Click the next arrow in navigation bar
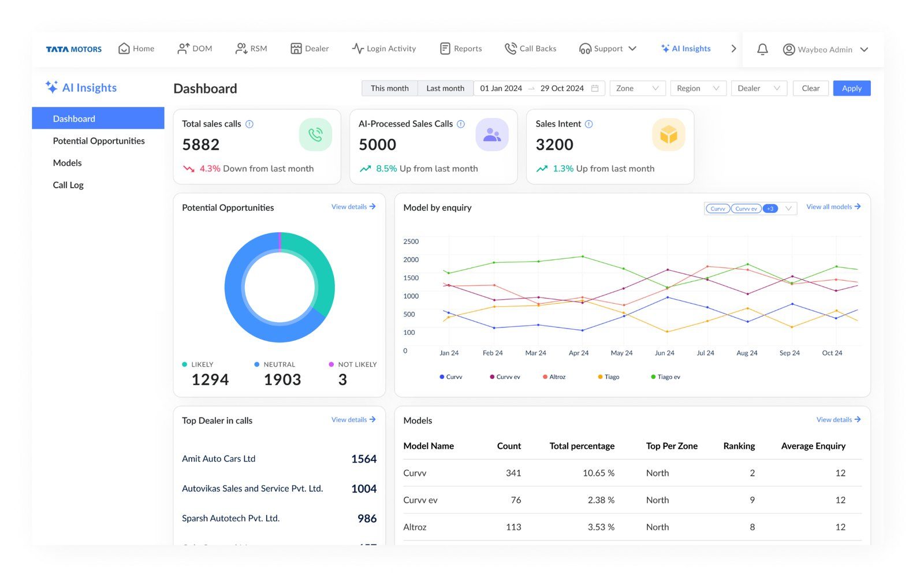The height and width of the screenshot is (585, 924). point(733,49)
